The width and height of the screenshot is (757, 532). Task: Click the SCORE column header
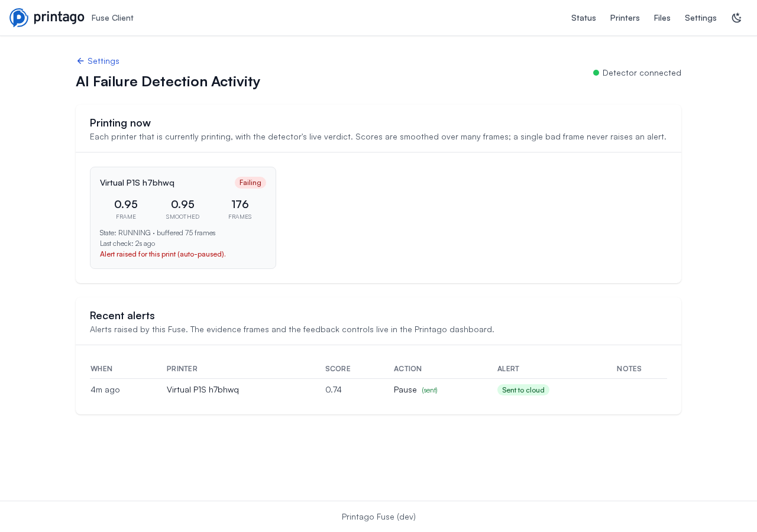[x=338, y=369]
